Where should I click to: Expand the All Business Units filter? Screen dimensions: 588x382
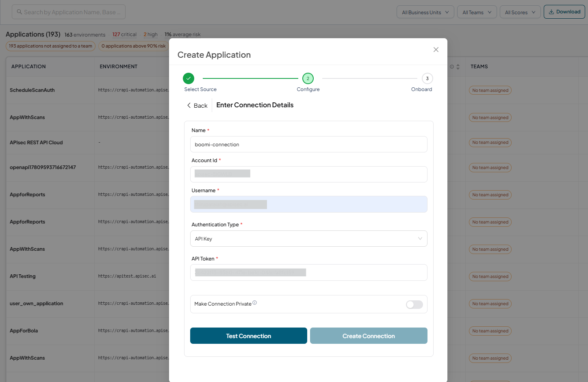pos(425,12)
